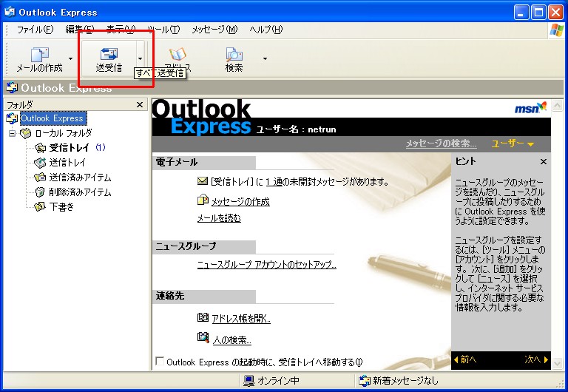Open the ツール(T) menu

point(163,30)
